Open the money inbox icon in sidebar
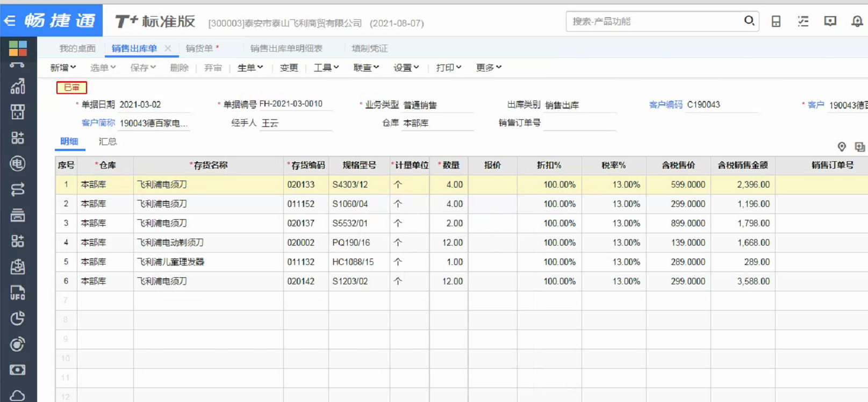The height and width of the screenshot is (402, 868). point(18,267)
